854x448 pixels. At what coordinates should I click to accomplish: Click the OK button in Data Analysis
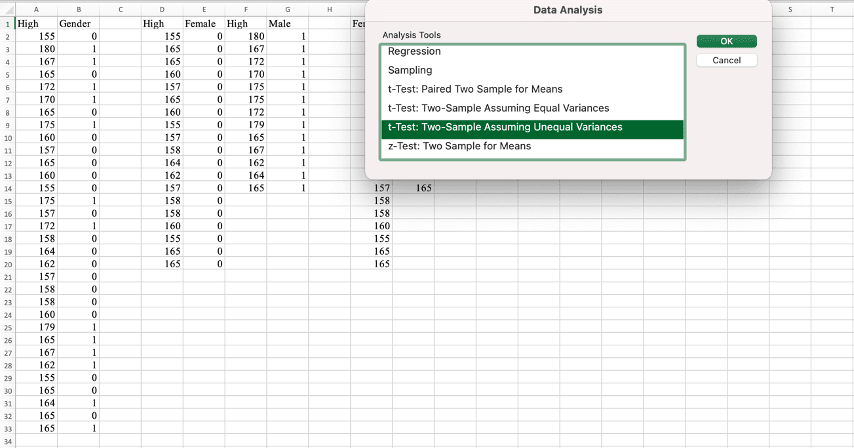point(726,41)
